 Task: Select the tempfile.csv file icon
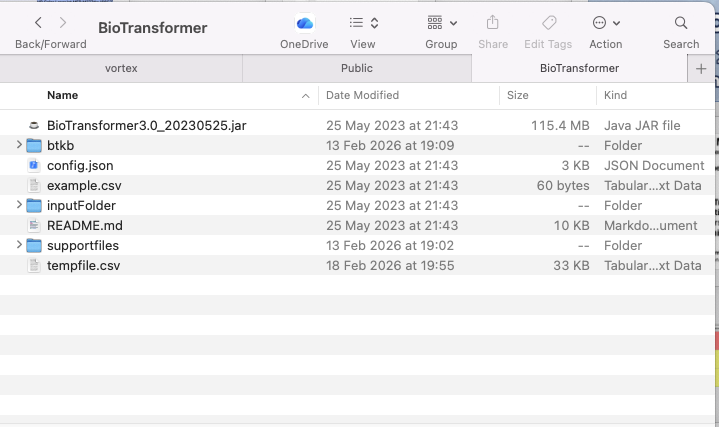pyautogui.click(x=34, y=265)
